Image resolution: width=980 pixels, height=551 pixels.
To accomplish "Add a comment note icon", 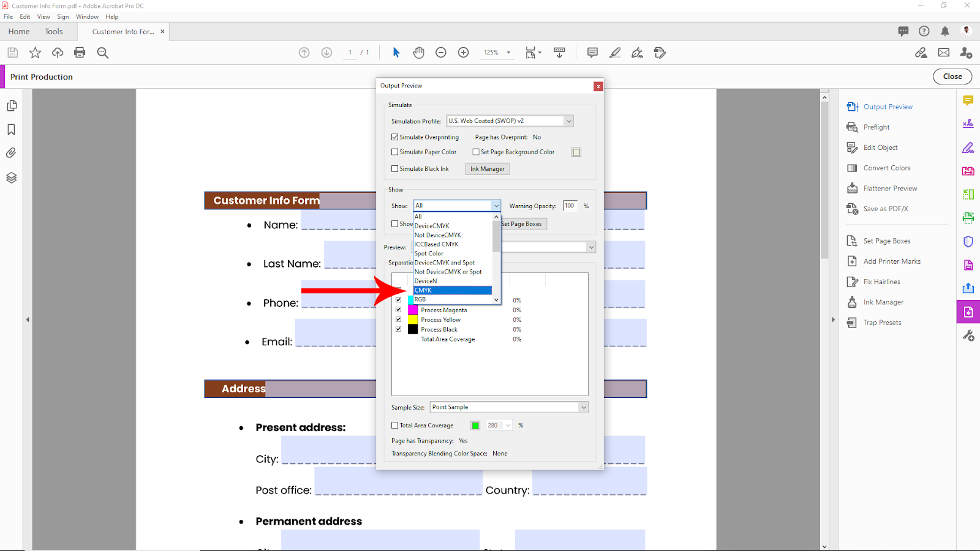I will (x=592, y=53).
